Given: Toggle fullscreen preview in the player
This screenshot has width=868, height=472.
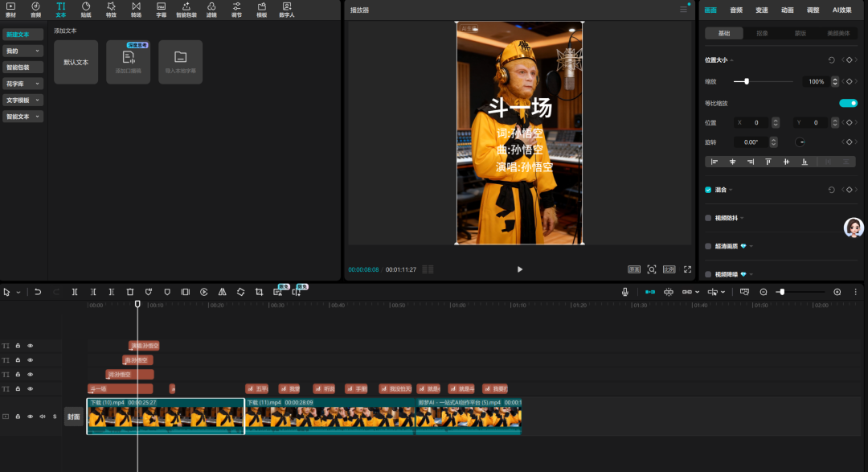Looking at the screenshot, I should [687, 269].
